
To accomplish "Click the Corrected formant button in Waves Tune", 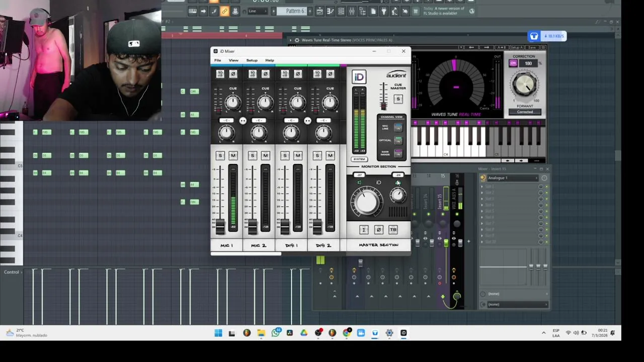I will [525, 112].
